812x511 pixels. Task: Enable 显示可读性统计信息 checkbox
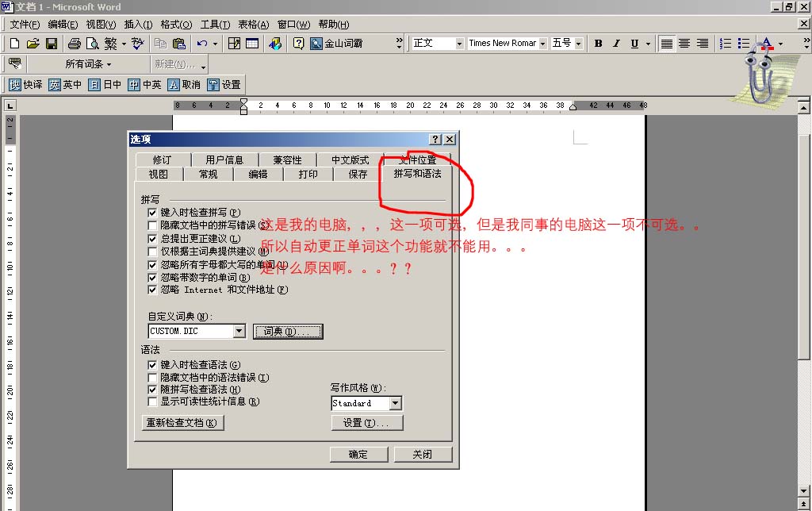(152, 401)
